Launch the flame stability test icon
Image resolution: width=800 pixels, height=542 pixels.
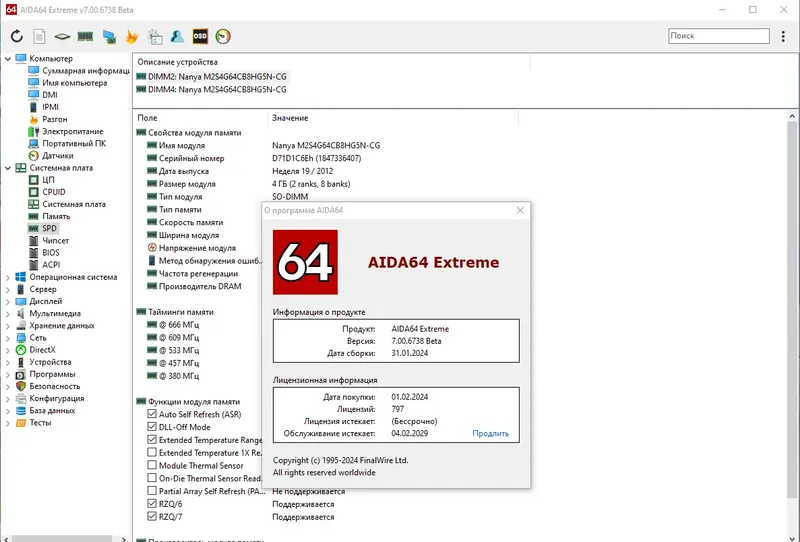(x=132, y=36)
